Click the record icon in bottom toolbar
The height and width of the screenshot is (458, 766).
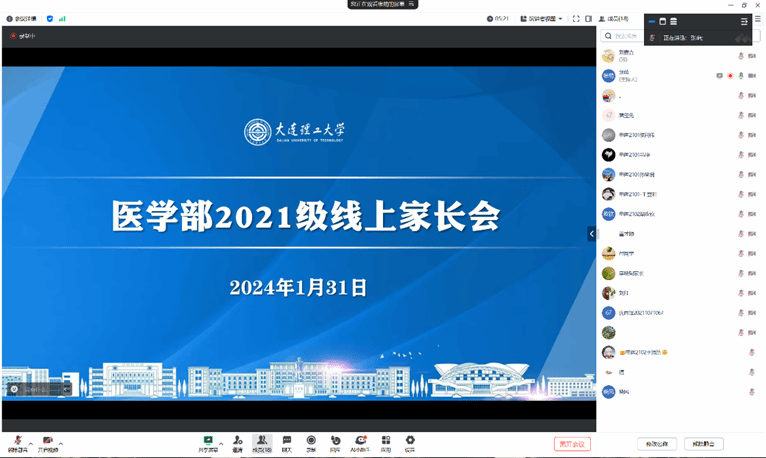pos(311,441)
